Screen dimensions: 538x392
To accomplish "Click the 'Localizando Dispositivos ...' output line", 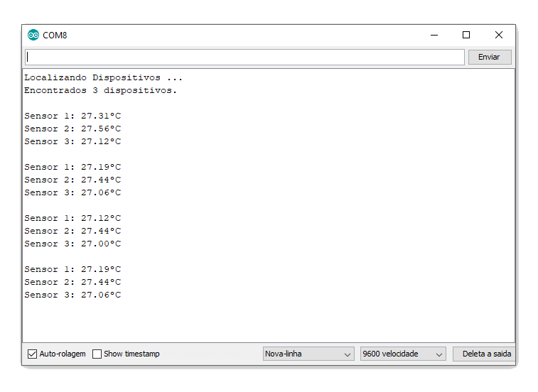I will [103, 77].
